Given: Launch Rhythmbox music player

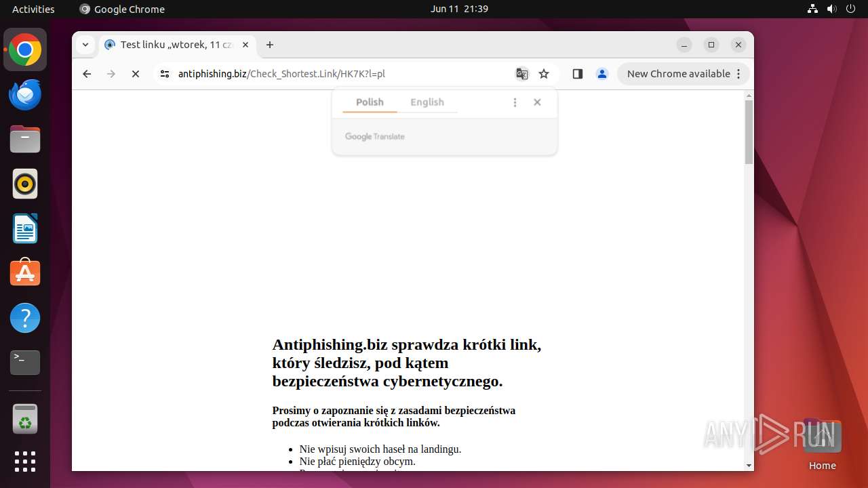Looking at the screenshot, I should (x=25, y=184).
